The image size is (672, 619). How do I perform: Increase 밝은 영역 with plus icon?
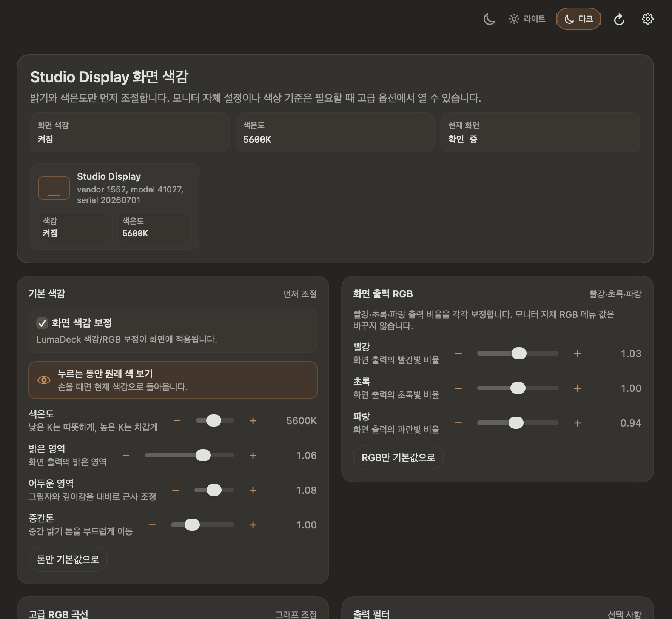pyautogui.click(x=253, y=456)
